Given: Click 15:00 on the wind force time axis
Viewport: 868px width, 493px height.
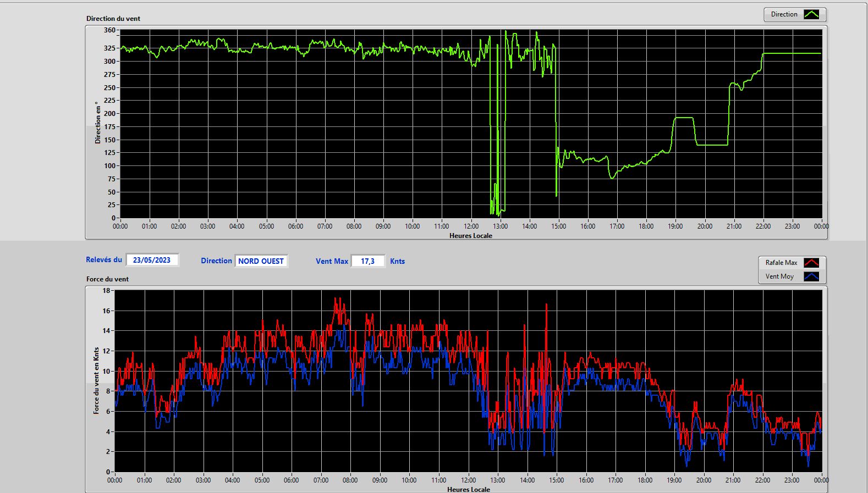Looking at the screenshot, I should [x=556, y=480].
